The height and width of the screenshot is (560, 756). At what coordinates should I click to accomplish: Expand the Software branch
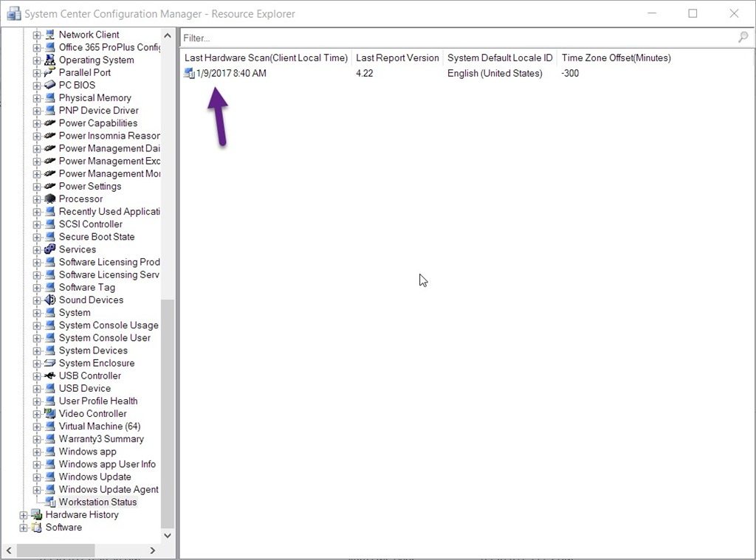click(23, 528)
